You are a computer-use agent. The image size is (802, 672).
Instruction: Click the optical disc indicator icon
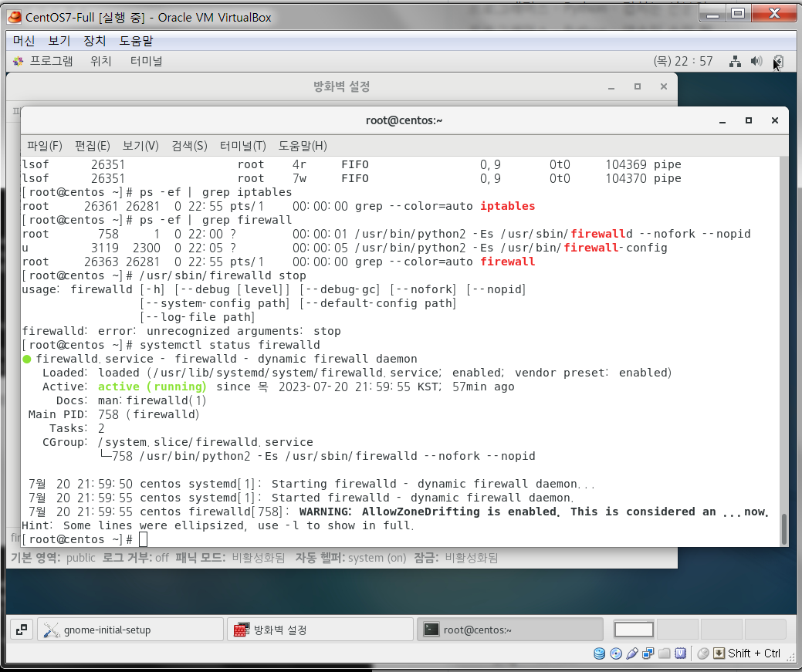(616, 653)
